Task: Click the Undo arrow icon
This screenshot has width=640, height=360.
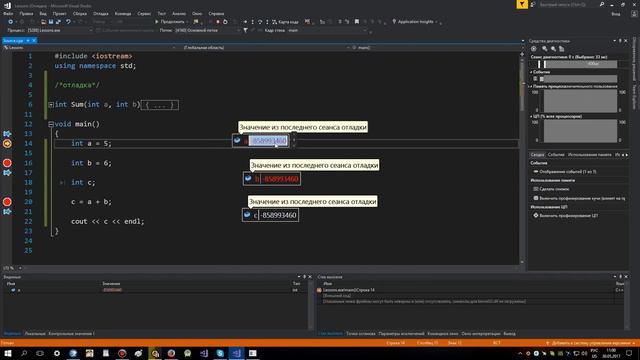Action: coord(69,22)
